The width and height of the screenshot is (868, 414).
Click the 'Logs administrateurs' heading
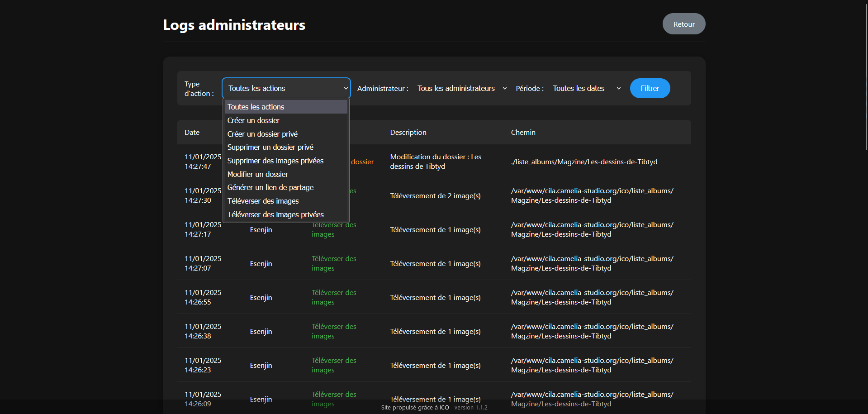(x=234, y=25)
